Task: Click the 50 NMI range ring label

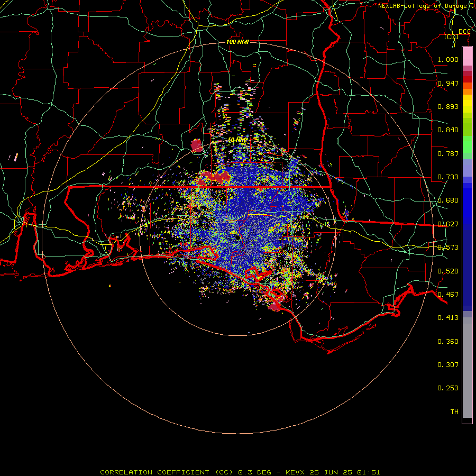Action: coord(237,140)
